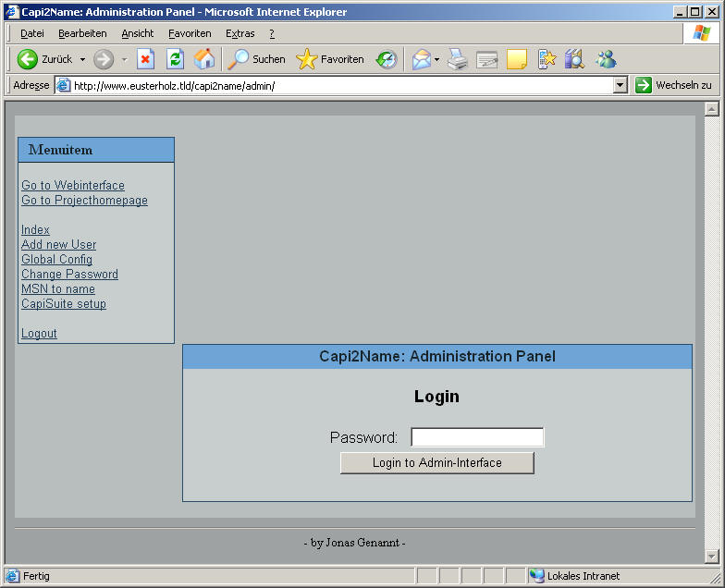This screenshot has height=588, width=725.
Task: Expand the Mail icon dropdown arrow
Action: coord(436,59)
